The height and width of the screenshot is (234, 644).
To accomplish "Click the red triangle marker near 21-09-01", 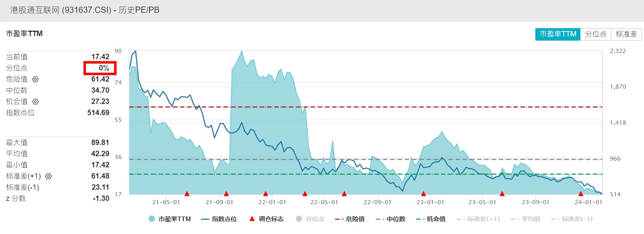I will tap(226, 193).
